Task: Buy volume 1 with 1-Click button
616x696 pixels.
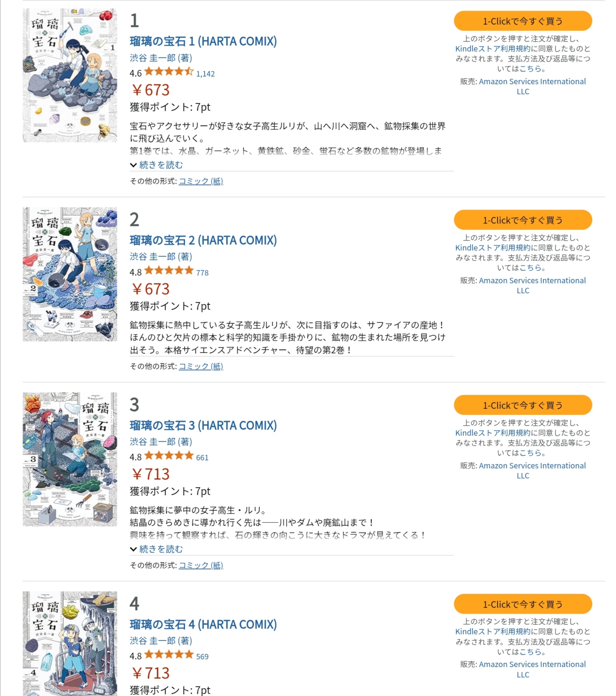Action: (523, 21)
